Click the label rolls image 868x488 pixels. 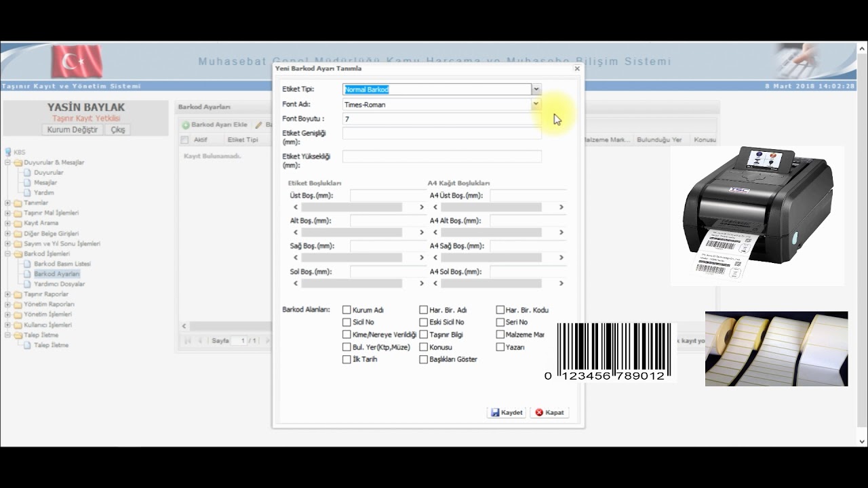point(776,349)
